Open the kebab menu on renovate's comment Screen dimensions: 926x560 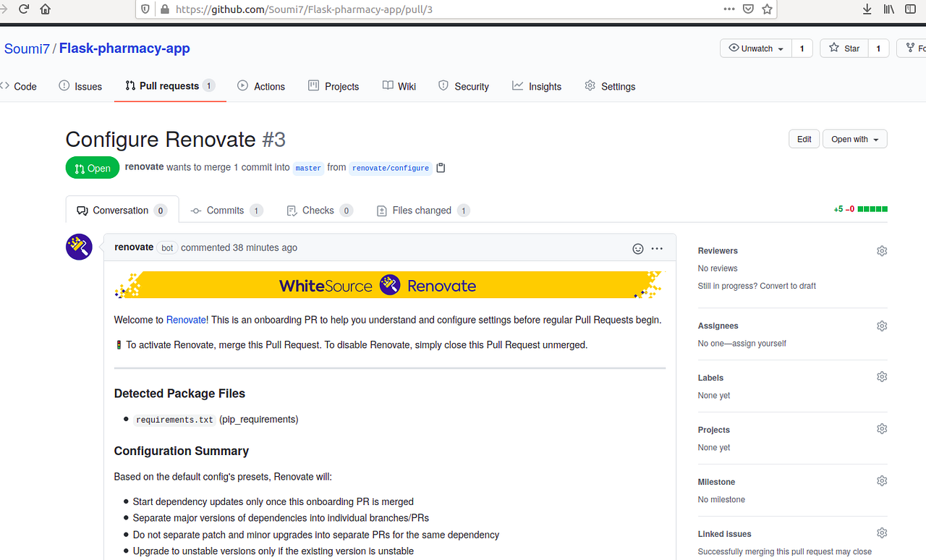point(656,248)
